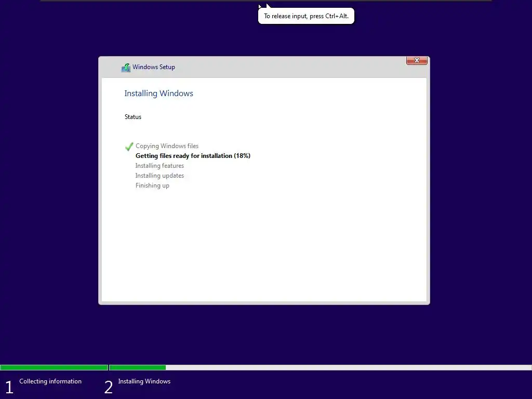
Task: Close the Windows Setup dialog
Action: pos(417,60)
